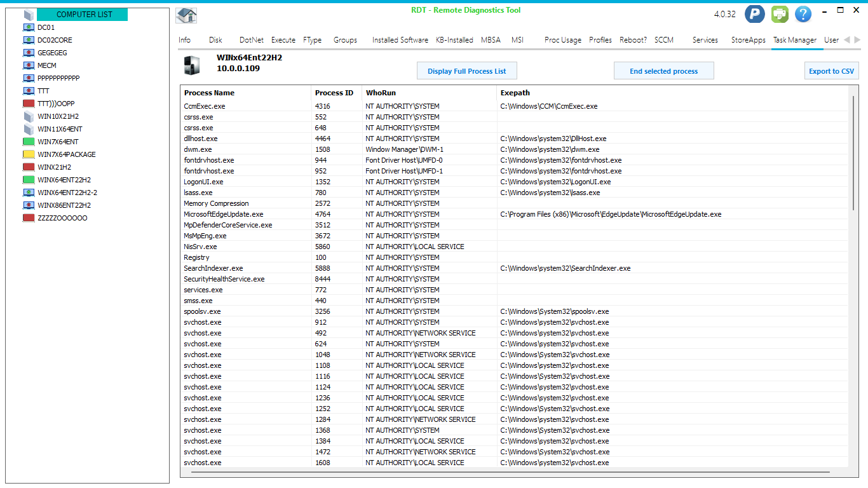Click the grey server icon beside WIN10X21H2
Screen dimensions: 868x488
point(29,116)
